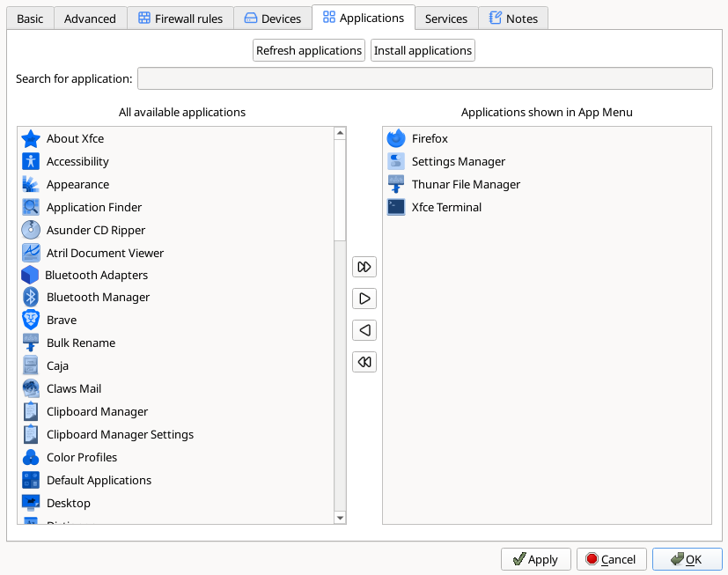Select 'Claws Mail' list entry text

pyautogui.click(x=74, y=388)
